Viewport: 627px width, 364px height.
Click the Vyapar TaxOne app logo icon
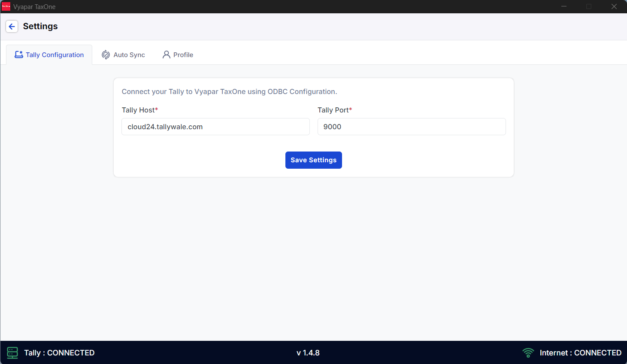6,6
